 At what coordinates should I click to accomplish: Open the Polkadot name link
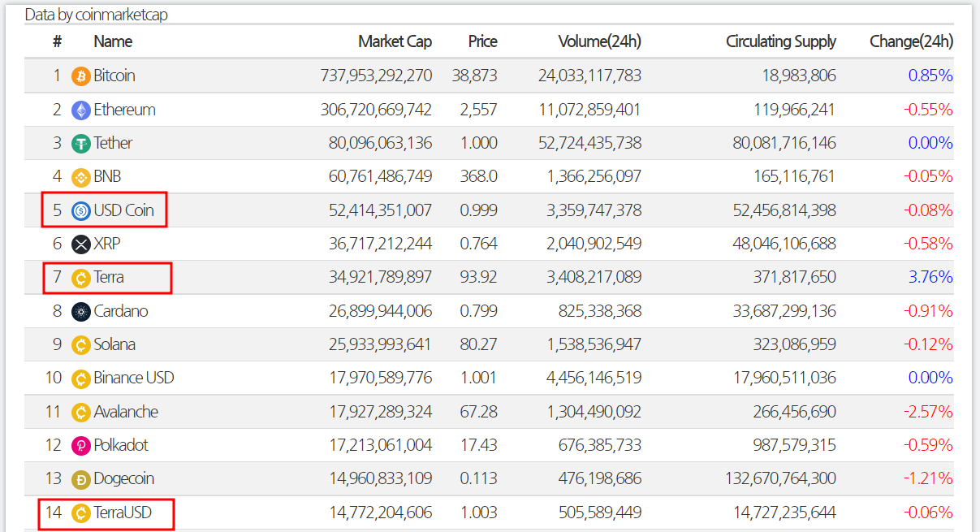pyautogui.click(x=121, y=445)
